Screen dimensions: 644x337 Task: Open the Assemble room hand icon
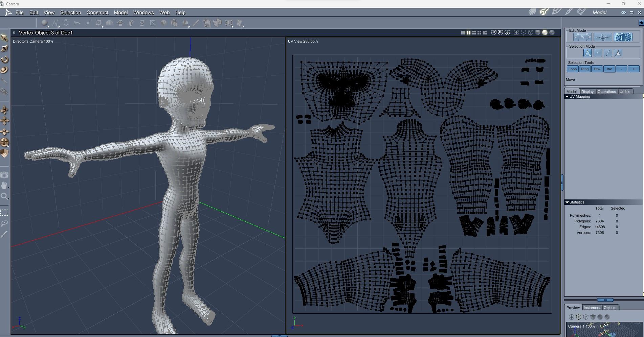coord(532,12)
